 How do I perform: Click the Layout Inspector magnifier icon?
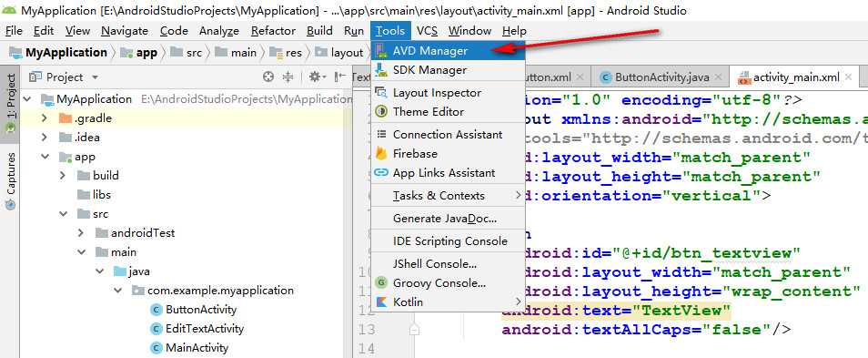(x=381, y=93)
